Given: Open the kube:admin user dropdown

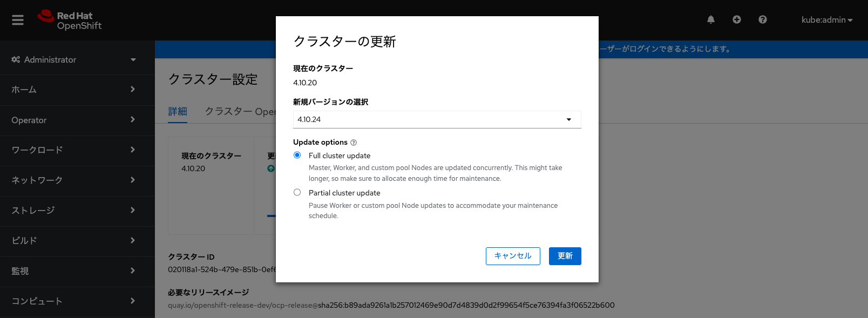Looking at the screenshot, I should [827, 20].
